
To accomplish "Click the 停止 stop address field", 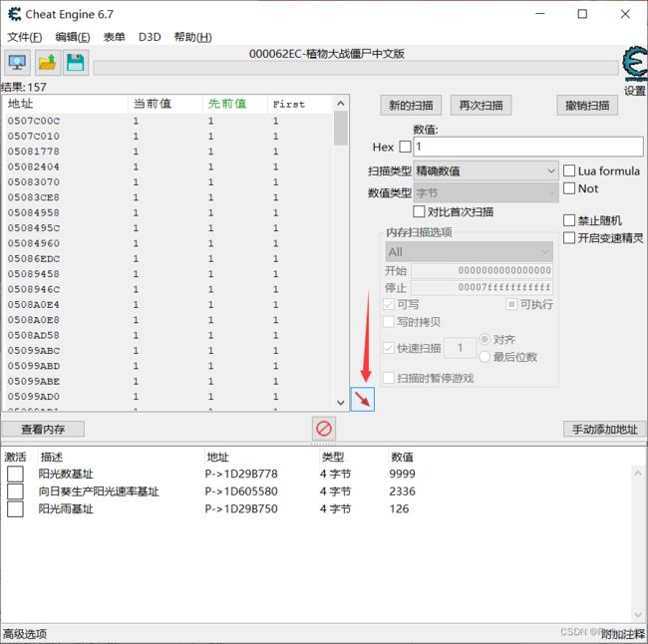I will point(483,287).
